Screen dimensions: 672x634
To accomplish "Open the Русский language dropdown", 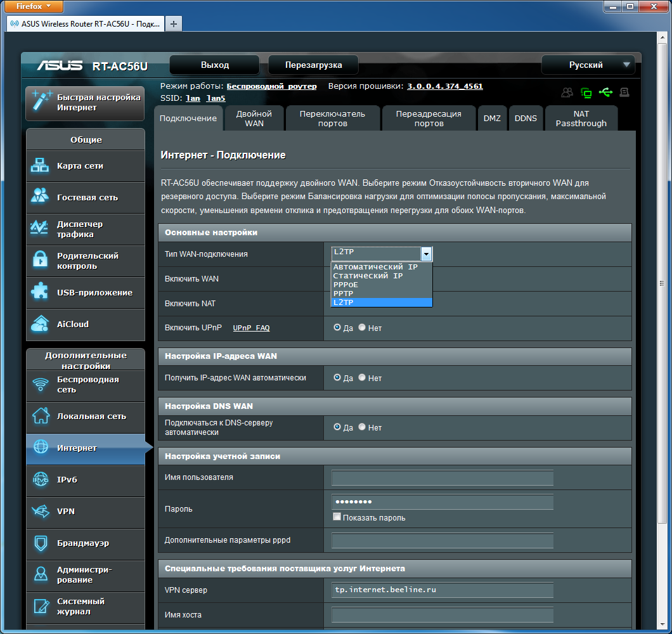I will [588, 65].
